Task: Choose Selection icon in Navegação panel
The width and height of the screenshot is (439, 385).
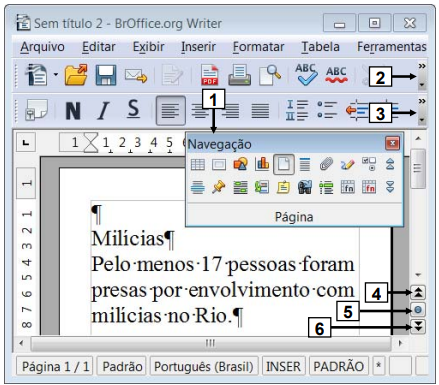Action: click(x=240, y=187)
